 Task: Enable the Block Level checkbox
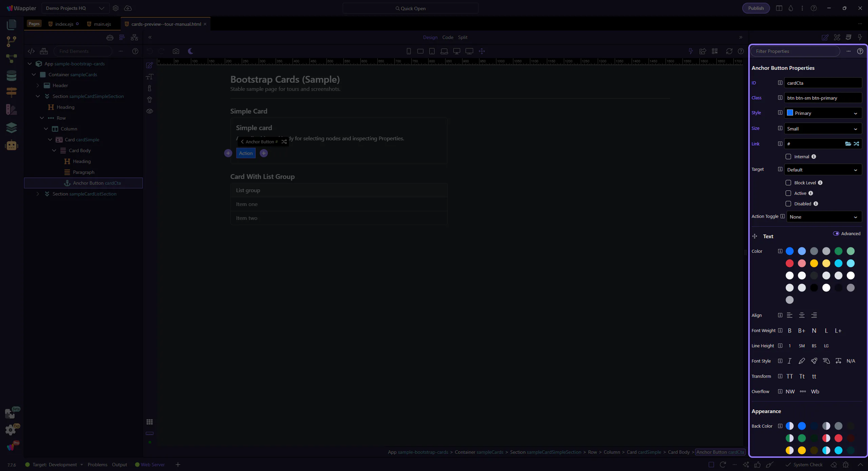pos(788,183)
